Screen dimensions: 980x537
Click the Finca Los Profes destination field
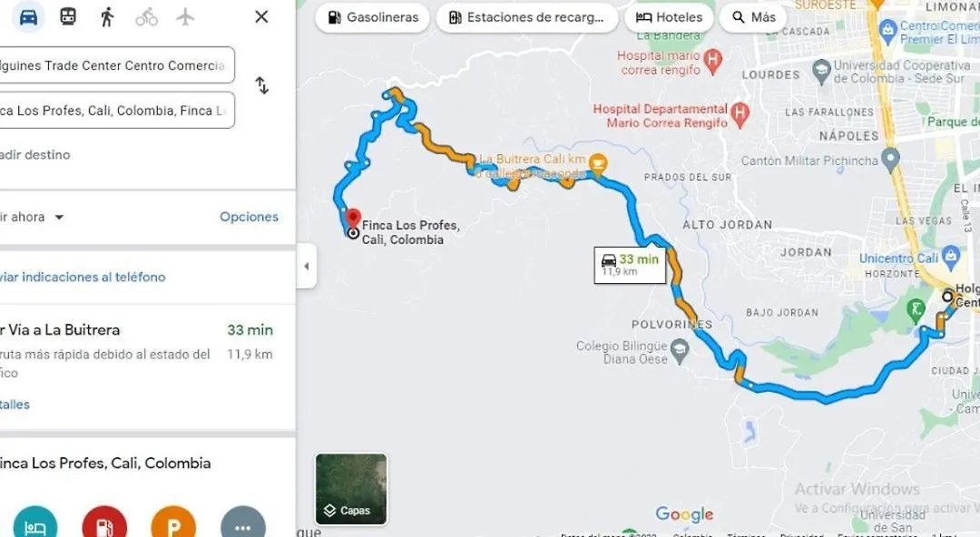pyautogui.click(x=117, y=110)
